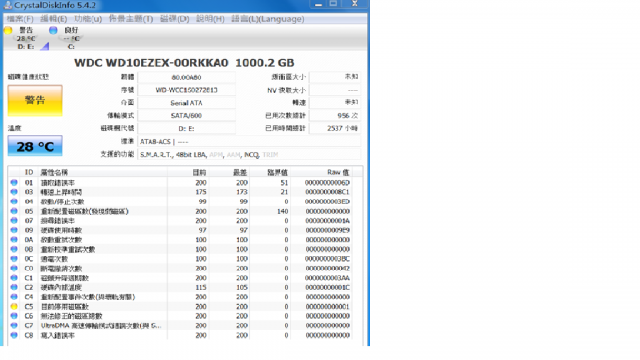This screenshot has width=640, height=360.
Task: Open the 佈景主題(T) theme menu
Action: coord(131,19)
